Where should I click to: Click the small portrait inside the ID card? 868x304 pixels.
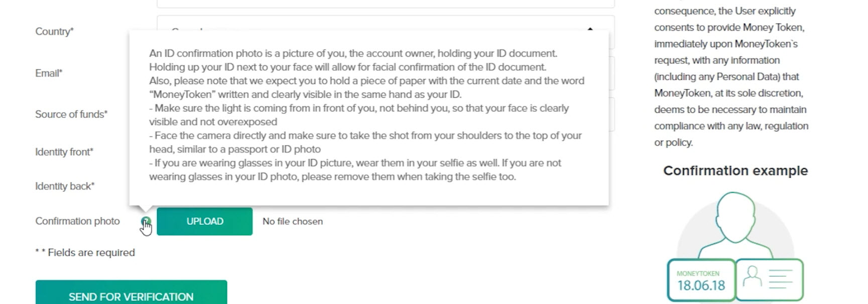752,276
